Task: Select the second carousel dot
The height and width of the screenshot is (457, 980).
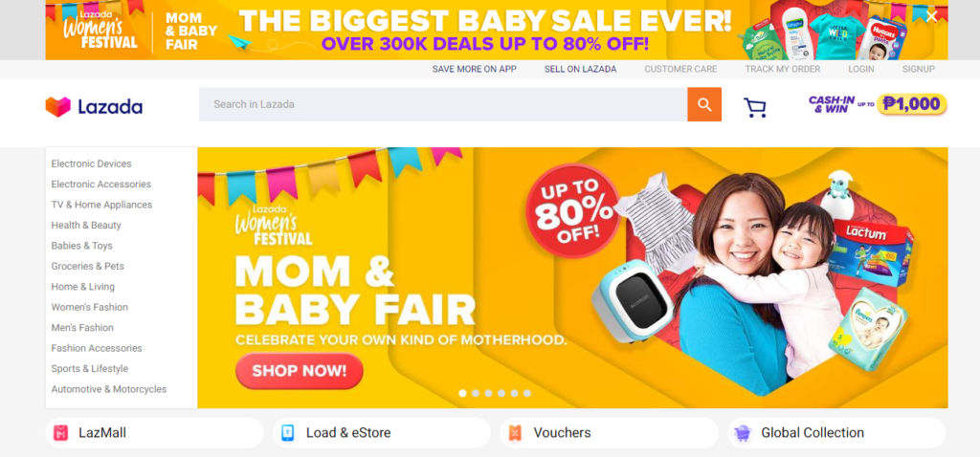Action: pyautogui.click(x=476, y=393)
